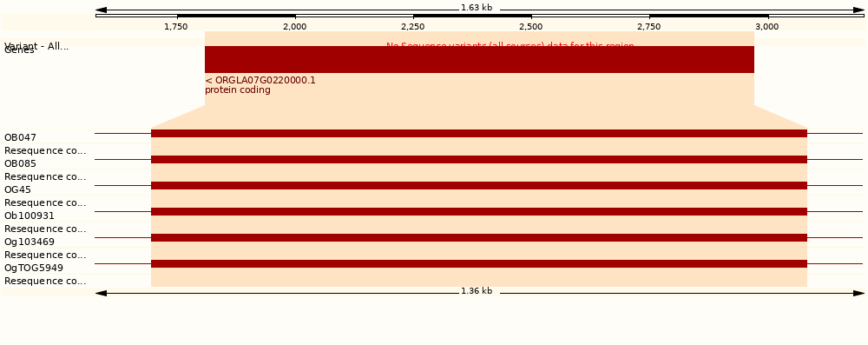Click the OB085 track label
The width and height of the screenshot is (868, 345).
pyautogui.click(x=21, y=163)
